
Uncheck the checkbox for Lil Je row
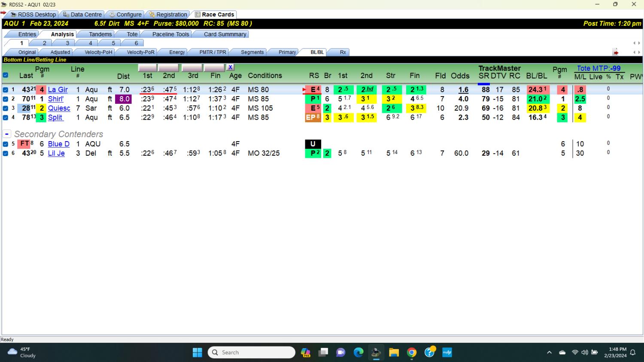[6, 154]
